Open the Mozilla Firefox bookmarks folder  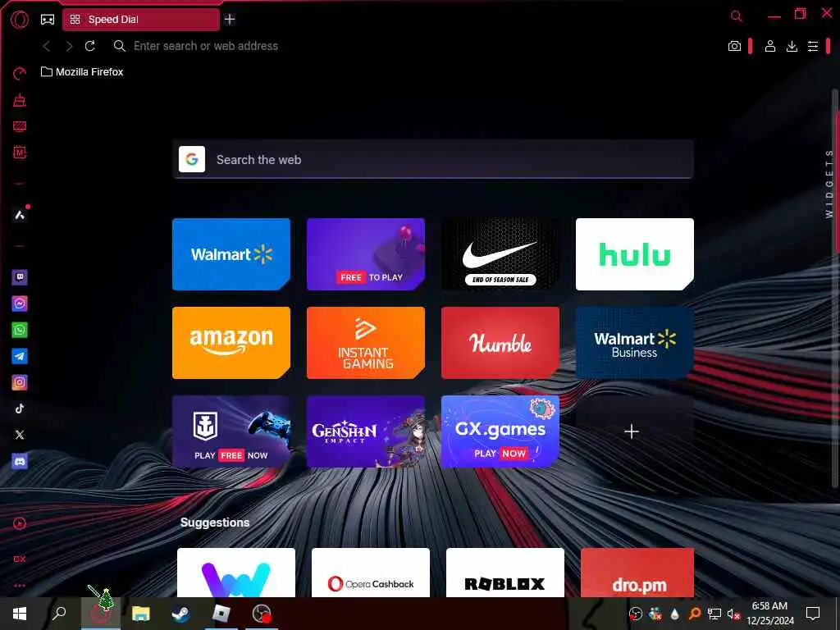point(82,72)
